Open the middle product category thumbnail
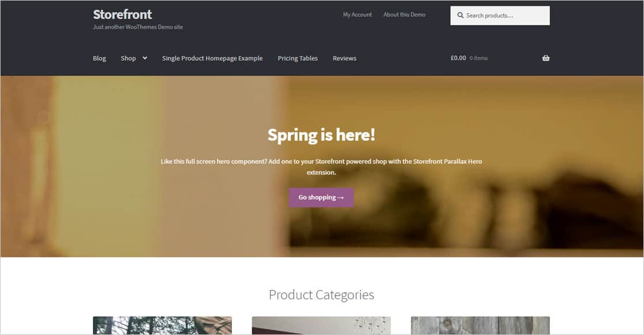This screenshot has height=335, width=644. point(321,325)
